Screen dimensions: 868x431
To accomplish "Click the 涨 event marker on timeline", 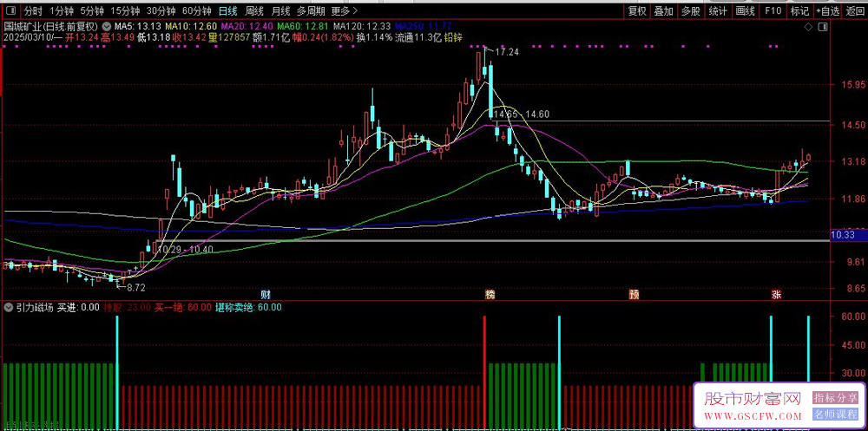I will tap(777, 295).
